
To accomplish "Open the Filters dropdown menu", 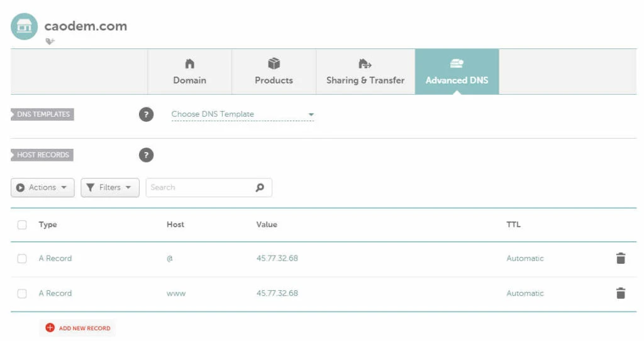I will click(109, 188).
